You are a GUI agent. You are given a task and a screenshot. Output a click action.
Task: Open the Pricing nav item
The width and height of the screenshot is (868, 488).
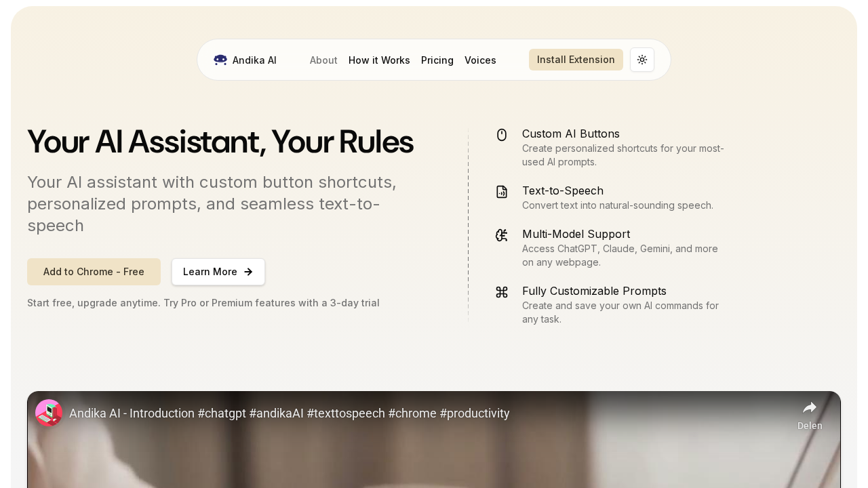coord(437,60)
